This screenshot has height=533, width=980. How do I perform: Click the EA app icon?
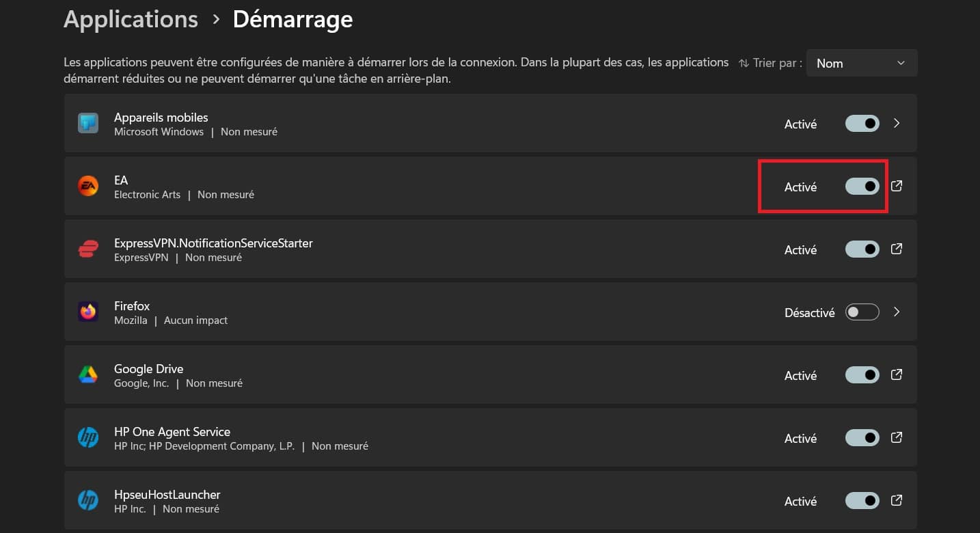(x=87, y=186)
